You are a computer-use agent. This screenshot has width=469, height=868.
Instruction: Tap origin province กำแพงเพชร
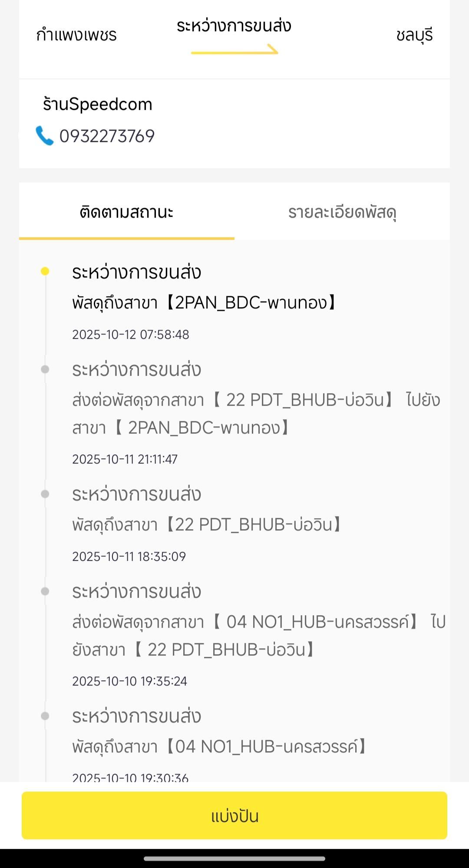(76, 35)
